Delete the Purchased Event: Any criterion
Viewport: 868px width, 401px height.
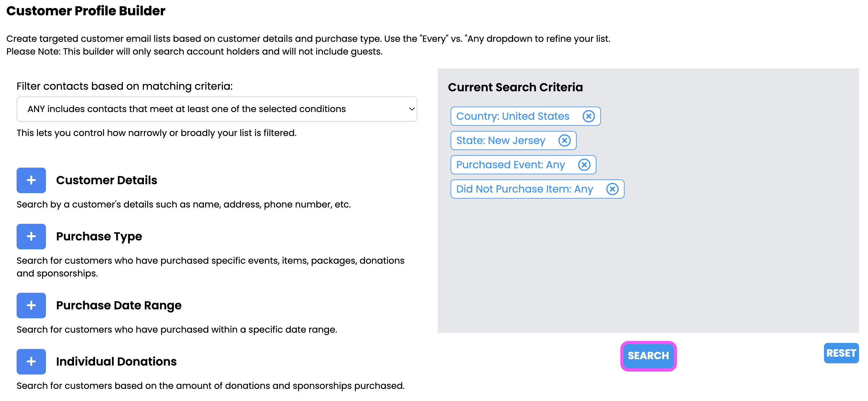(584, 165)
